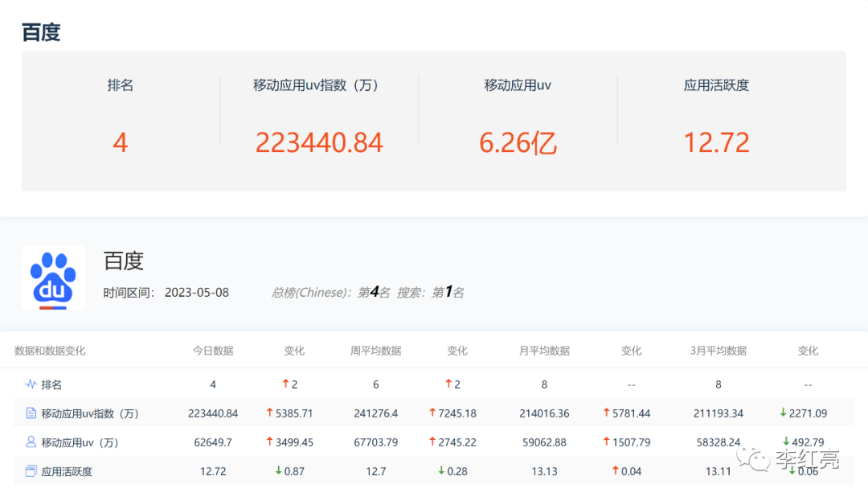Image resolution: width=868 pixels, height=497 pixels.
Task: Select the decrease value 2271.09
Action: [809, 413]
